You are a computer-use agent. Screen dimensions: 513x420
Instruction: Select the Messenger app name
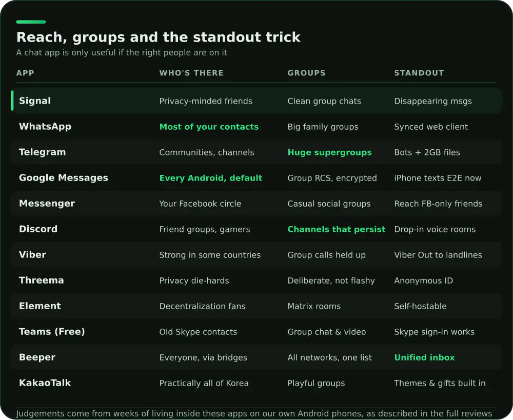click(x=47, y=204)
